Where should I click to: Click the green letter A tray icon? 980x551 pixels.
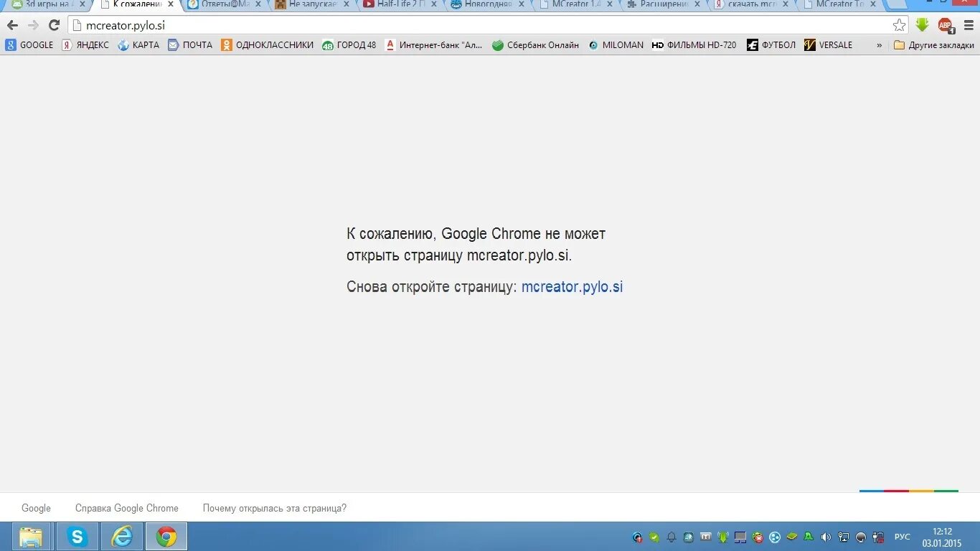[x=809, y=537]
